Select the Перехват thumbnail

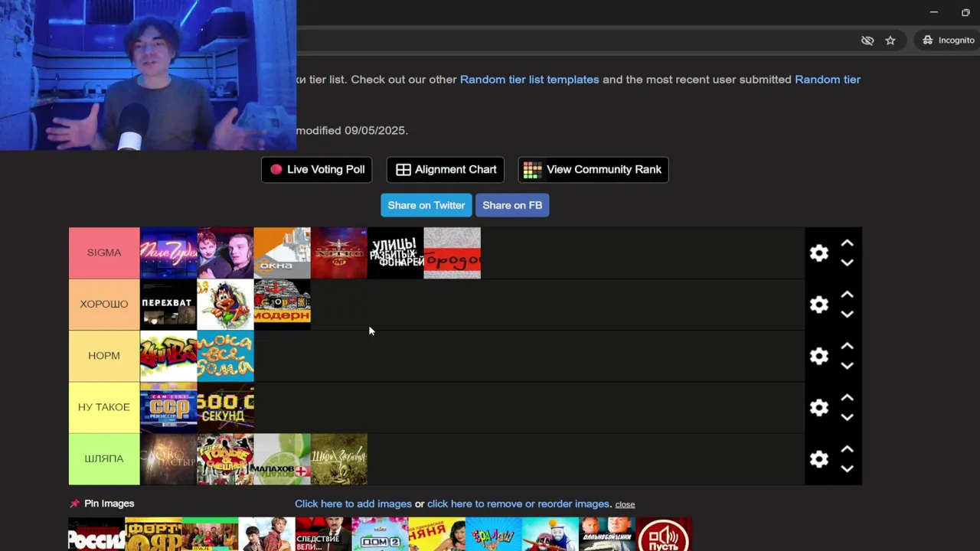pos(168,305)
